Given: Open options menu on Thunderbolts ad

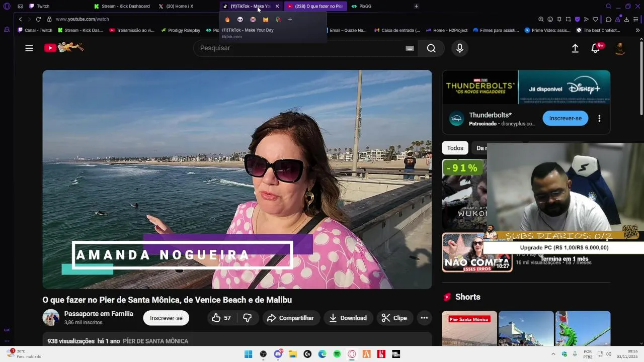Looking at the screenshot, I should (599, 119).
